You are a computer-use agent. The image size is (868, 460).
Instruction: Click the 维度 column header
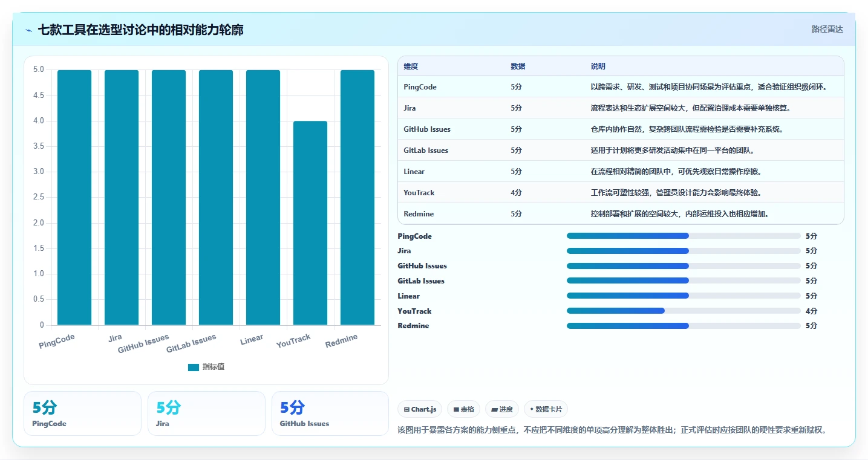[x=411, y=66]
